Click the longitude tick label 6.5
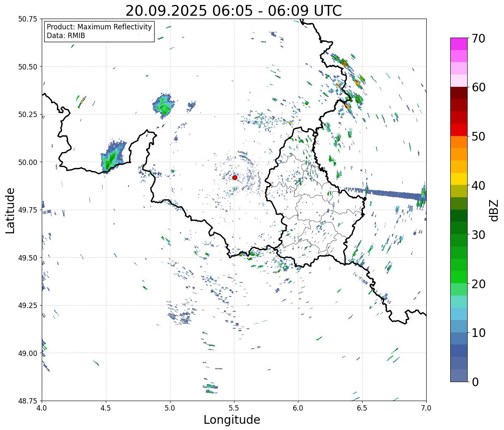 point(362,408)
